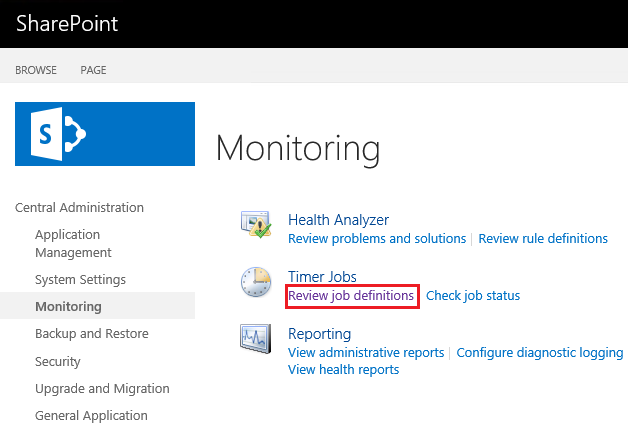This screenshot has width=628, height=428.
Task: Open the BROWSE ribbon tab
Action: 36,70
